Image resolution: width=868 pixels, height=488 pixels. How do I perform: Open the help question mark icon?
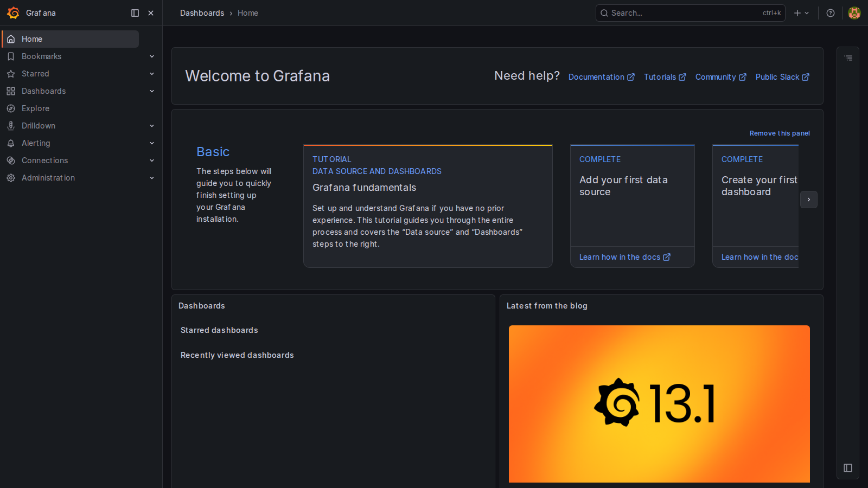831,13
